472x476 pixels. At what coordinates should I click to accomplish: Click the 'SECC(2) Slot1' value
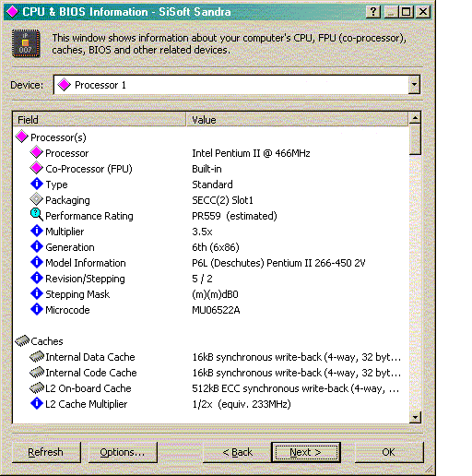pos(222,200)
